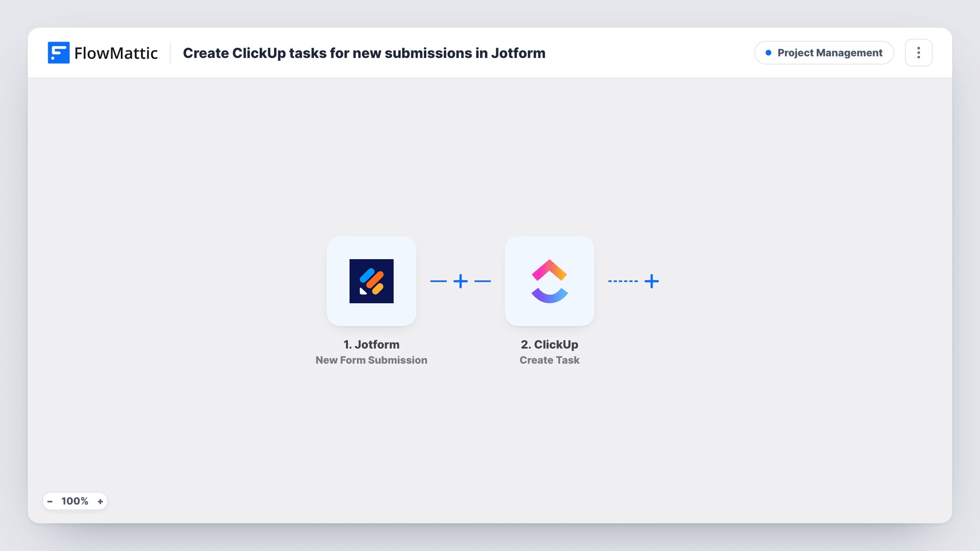Add a new step after ClickUp
980x551 pixels.
(x=652, y=281)
